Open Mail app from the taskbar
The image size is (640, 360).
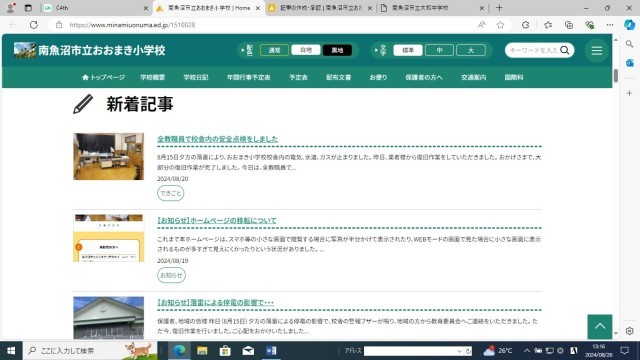tap(248, 351)
